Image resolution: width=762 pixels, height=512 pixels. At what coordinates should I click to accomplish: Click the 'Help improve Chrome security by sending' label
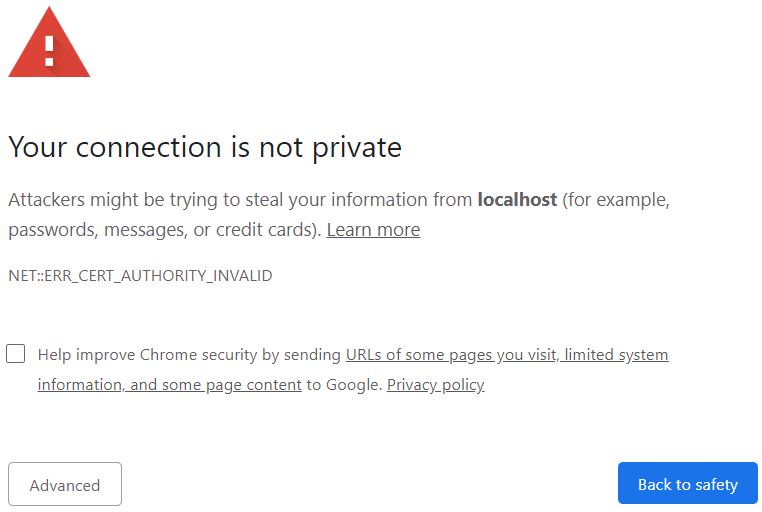click(x=189, y=355)
